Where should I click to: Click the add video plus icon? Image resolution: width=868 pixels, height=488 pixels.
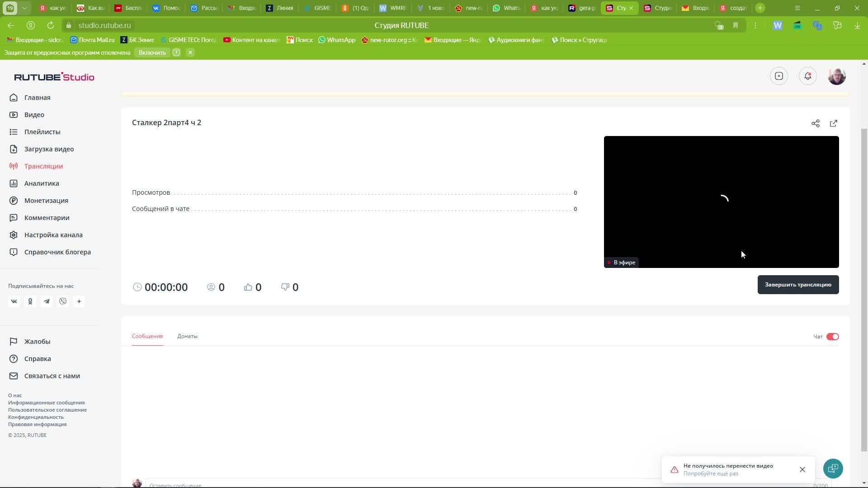pyautogui.click(x=778, y=76)
